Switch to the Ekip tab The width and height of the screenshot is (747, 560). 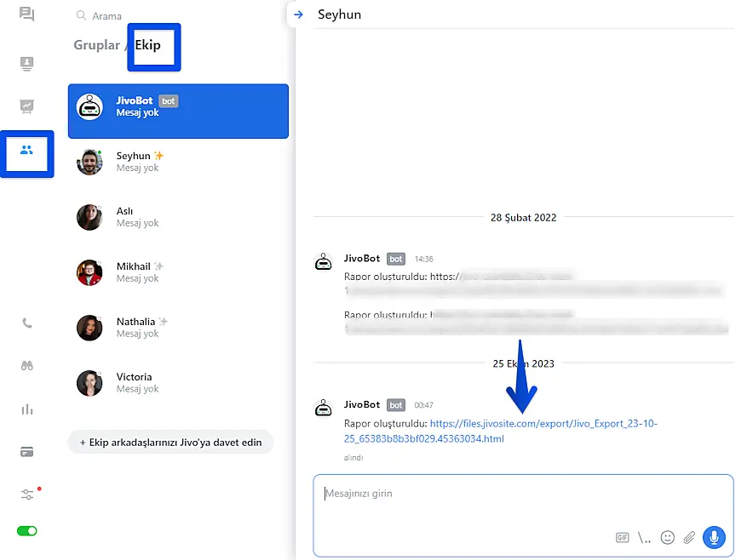pyautogui.click(x=148, y=45)
